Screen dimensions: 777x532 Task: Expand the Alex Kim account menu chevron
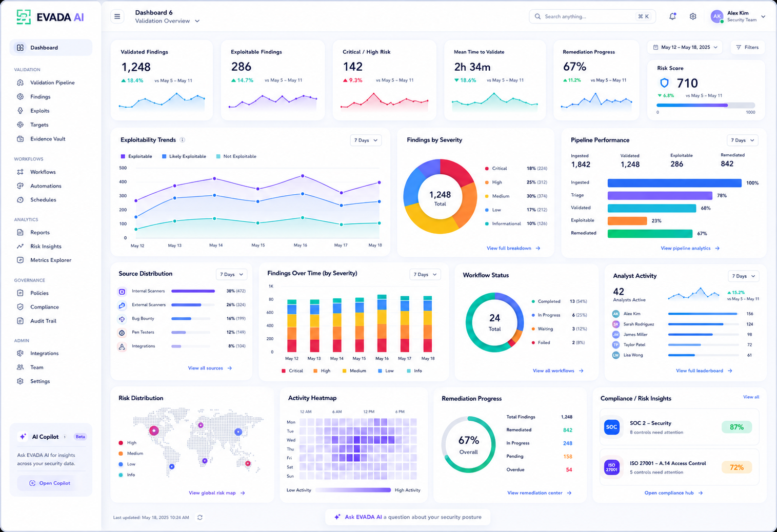click(x=763, y=17)
